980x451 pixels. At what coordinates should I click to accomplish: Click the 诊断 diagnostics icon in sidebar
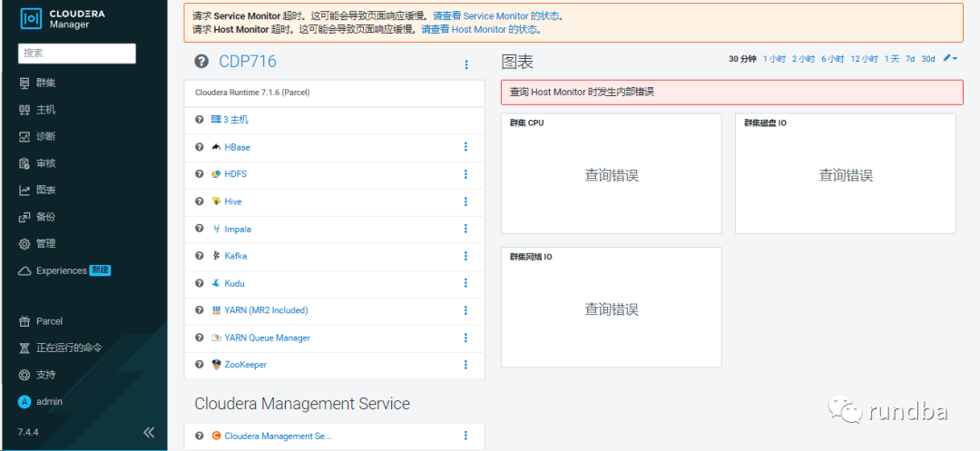tap(25, 137)
